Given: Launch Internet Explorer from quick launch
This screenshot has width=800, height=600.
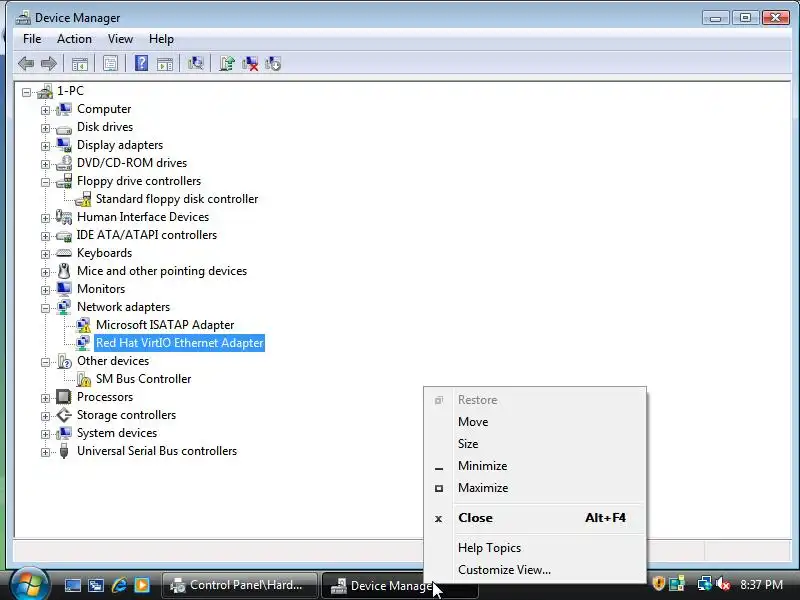Looking at the screenshot, I should [x=119, y=585].
